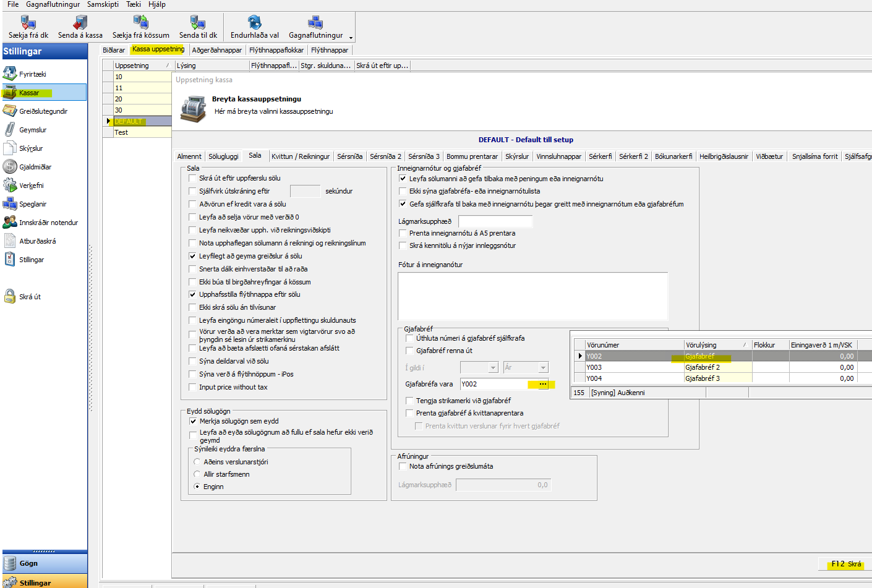
Task: Click the Lágmarksupphæð input field
Action: point(495,221)
